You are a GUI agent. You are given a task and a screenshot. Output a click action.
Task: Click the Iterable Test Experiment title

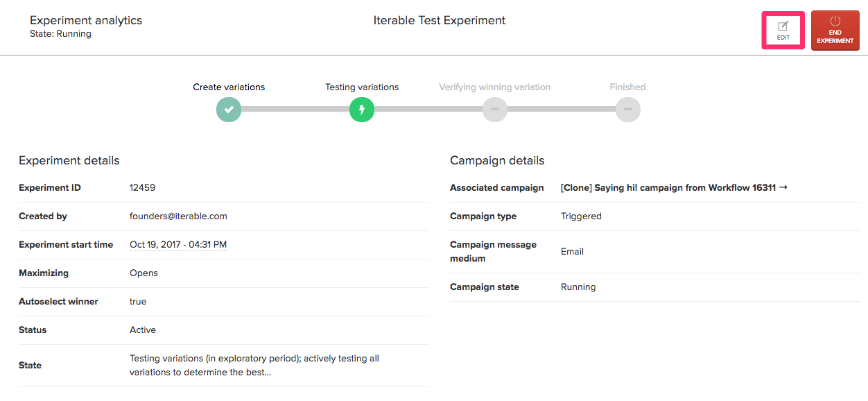tap(440, 20)
